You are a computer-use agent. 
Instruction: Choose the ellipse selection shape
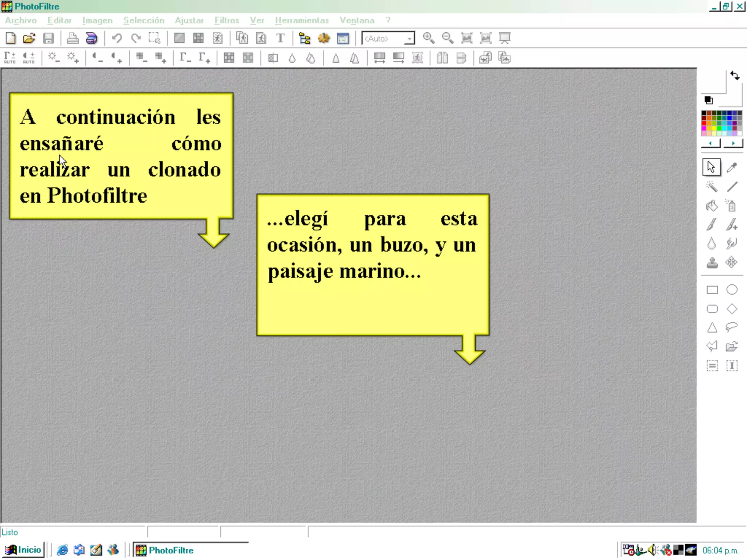click(x=732, y=290)
